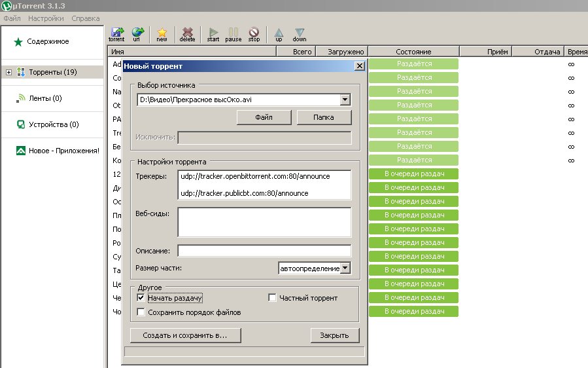Open the Файл menu
The height and width of the screenshot is (368, 588).
coord(12,18)
